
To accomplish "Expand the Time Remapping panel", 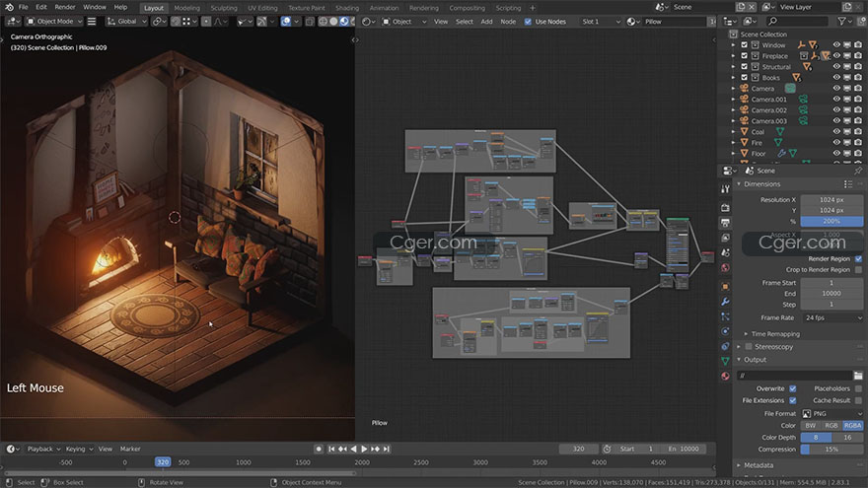I will pos(775,333).
